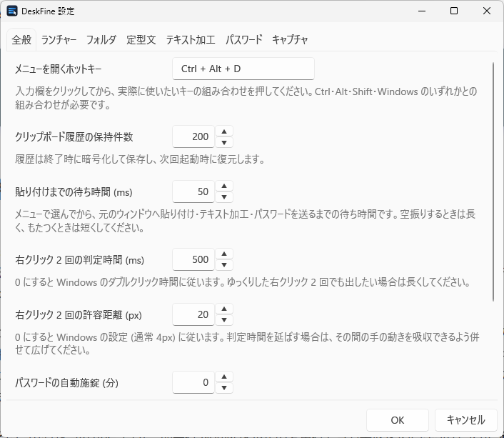Click the 貼り付けまでの待ち時間 value field (50)

pyautogui.click(x=193, y=191)
